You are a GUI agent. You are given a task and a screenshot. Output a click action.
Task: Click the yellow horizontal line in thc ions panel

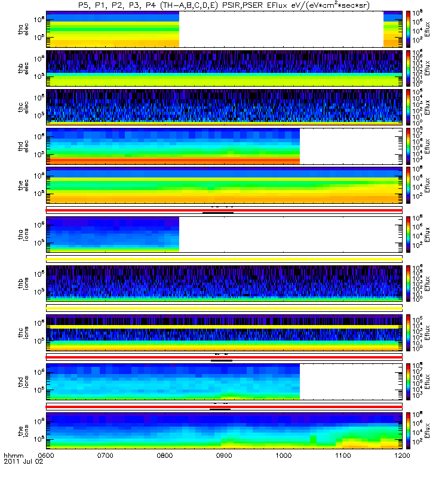point(224,327)
